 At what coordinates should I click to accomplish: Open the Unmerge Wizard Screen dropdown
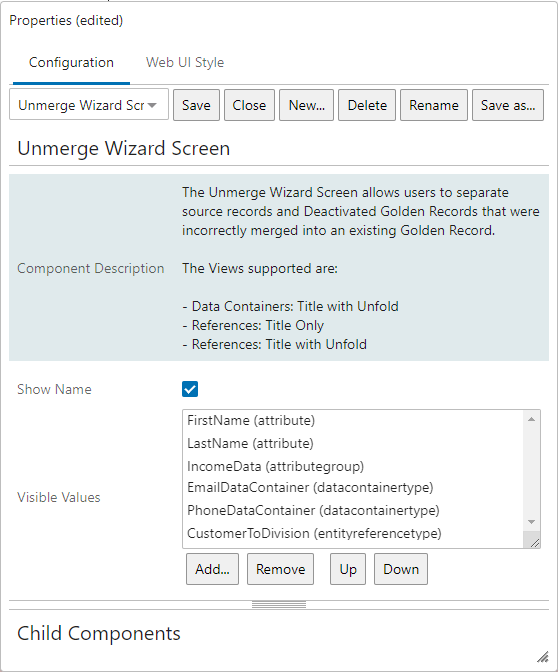coord(89,105)
